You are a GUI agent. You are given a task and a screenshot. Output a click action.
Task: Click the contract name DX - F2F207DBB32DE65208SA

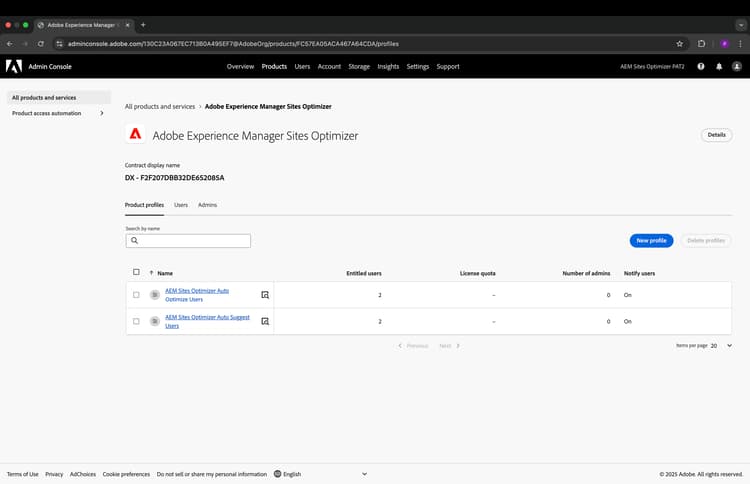point(175,178)
